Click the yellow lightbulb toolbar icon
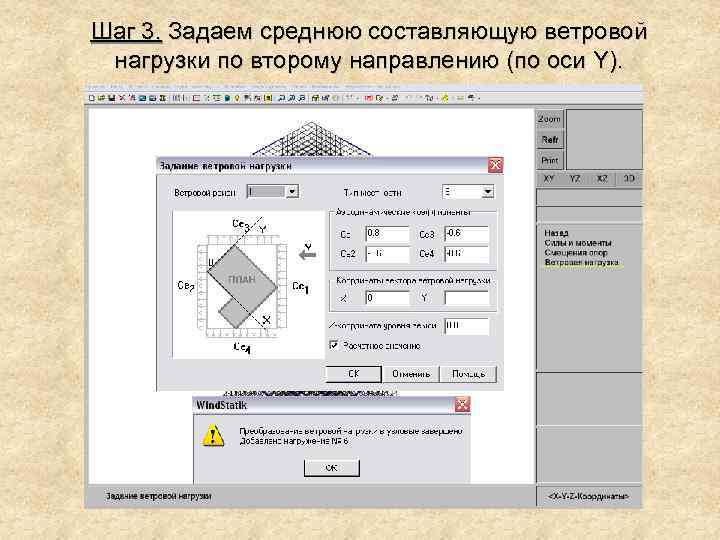Viewport: 720px width, 540px height. (x=237, y=98)
